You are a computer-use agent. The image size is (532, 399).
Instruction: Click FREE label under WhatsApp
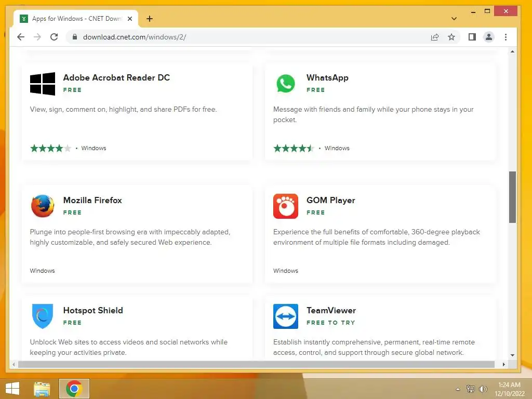pyautogui.click(x=315, y=90)
